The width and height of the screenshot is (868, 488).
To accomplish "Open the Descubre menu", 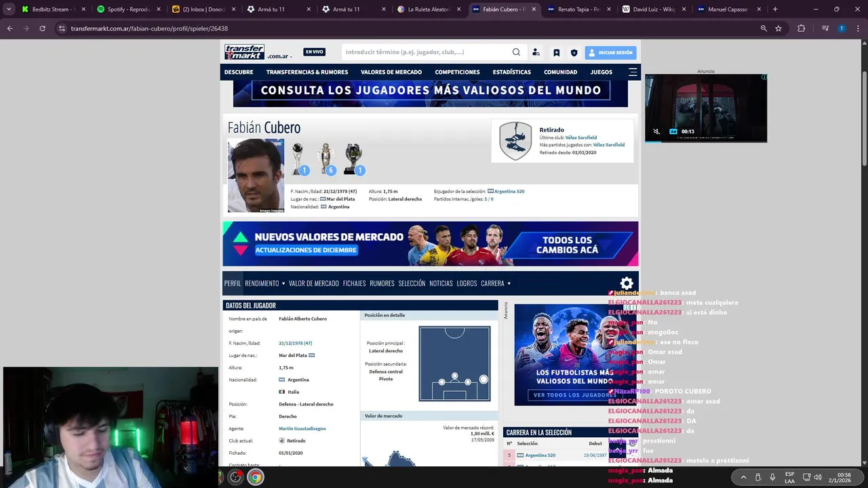I will point(239,72).
